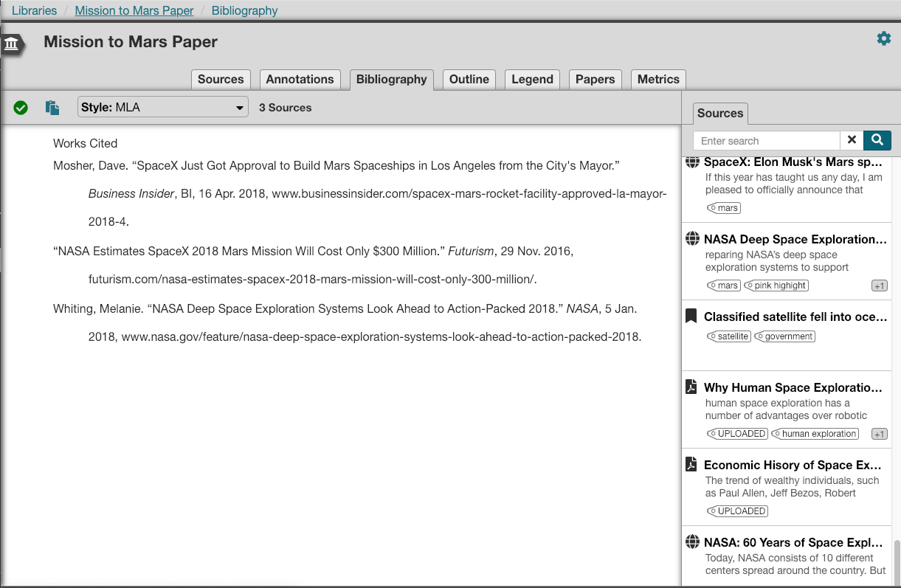
Task: Click globe icon of SpaceX: Elon Musk's source
Action: [691, 162]
